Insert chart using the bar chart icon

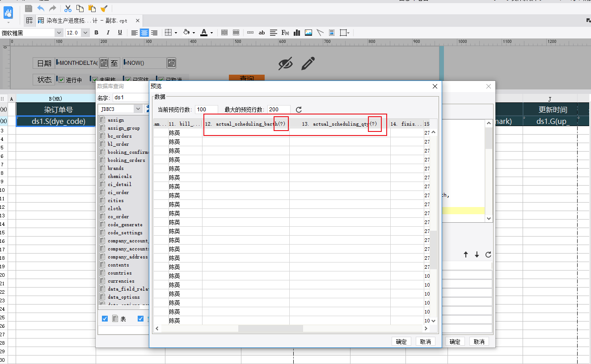coord(297,33)
